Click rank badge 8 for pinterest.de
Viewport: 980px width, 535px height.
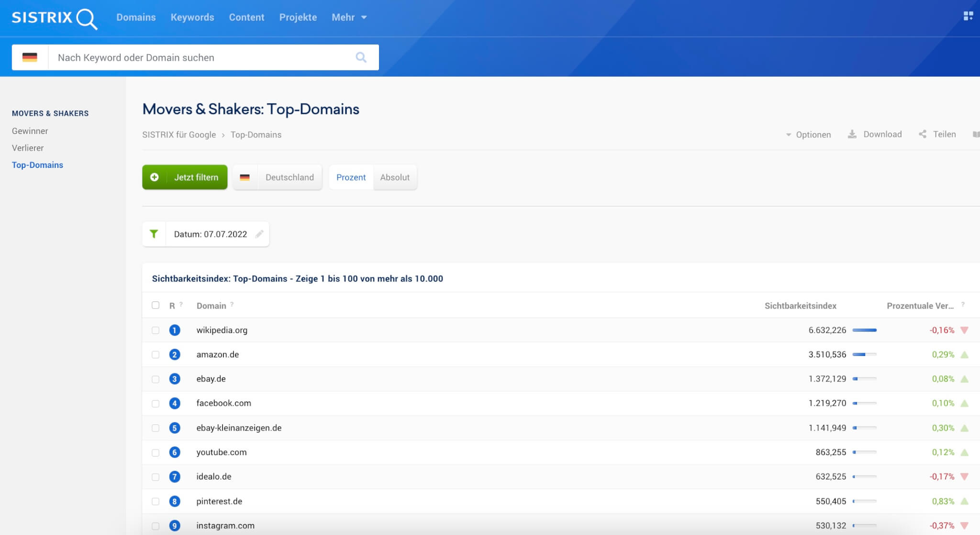tap(175, 501)
